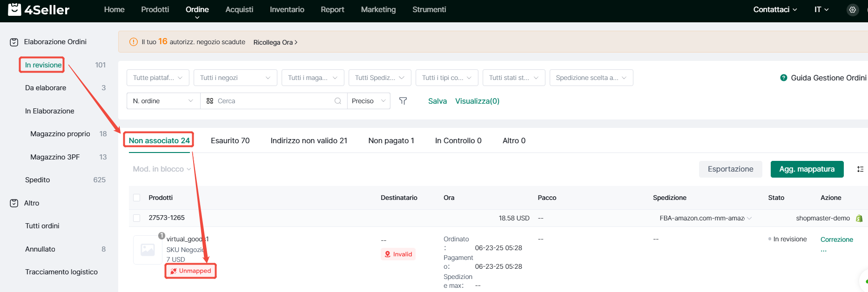Viewport: 868px width, 292px height.
Task: Click the Guida Gestione Ordini help icon
Action: [x=784, y=78]
